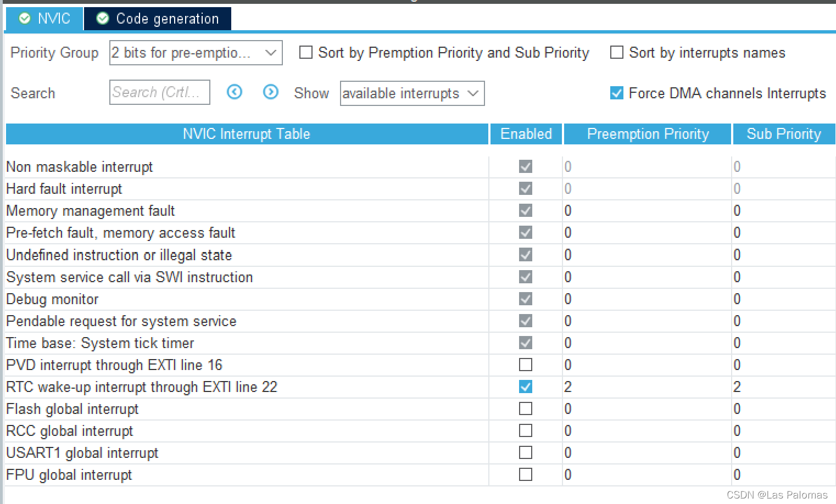Click Debug monitor enabled checkbox
This screenshot has height=504, width=836.
(x=526, y=299)
